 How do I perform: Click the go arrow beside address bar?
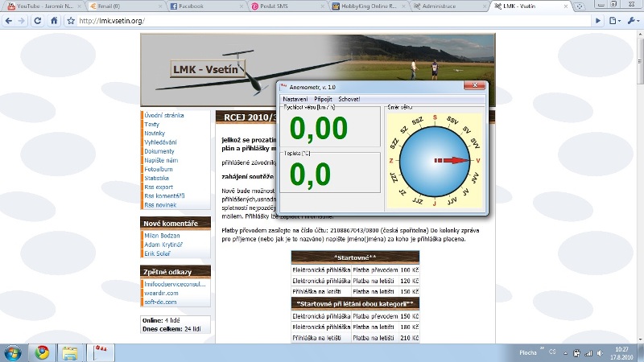tap(598, 21)
